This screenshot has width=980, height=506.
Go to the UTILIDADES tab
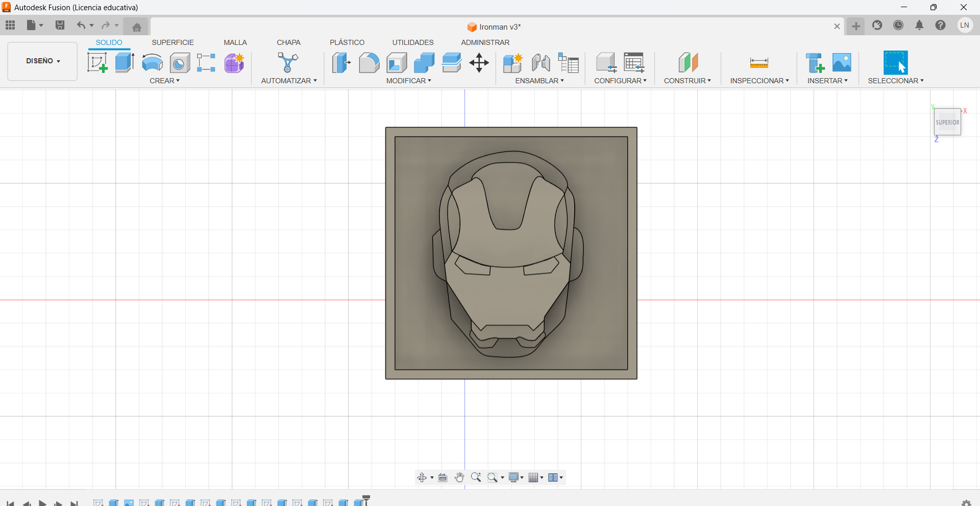click(413, 42)
